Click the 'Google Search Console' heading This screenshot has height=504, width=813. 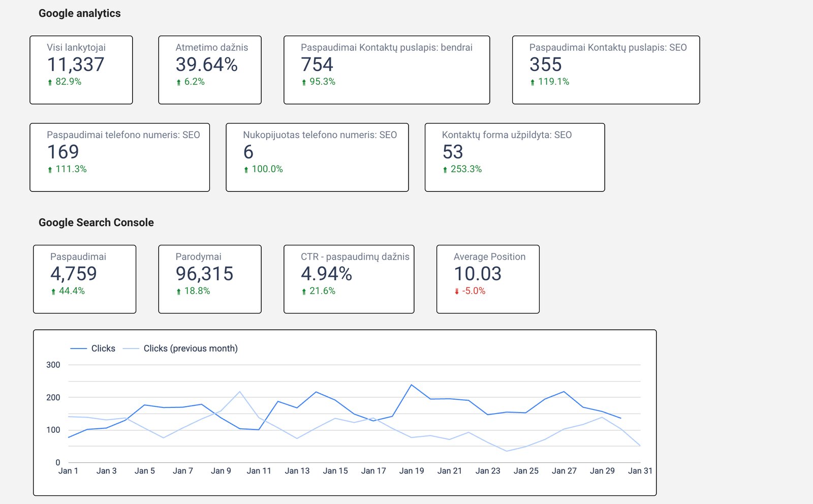tap(96, 223)
